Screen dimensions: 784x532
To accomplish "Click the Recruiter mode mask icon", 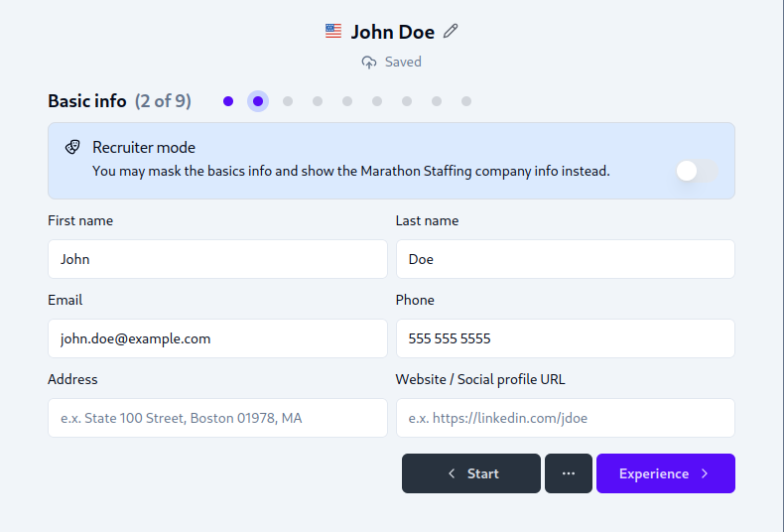I will click(x=72, y=147).
